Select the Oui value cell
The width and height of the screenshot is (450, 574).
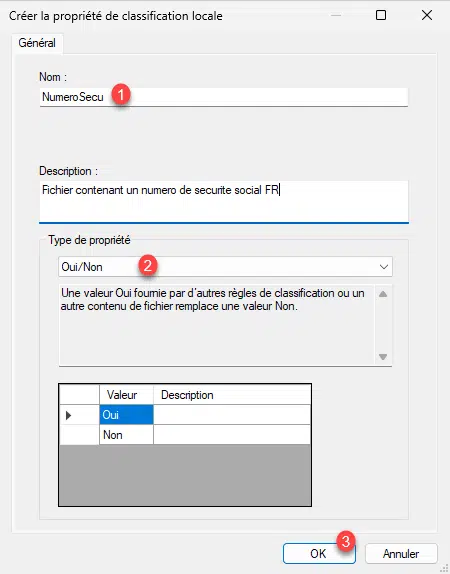(126, 415)
